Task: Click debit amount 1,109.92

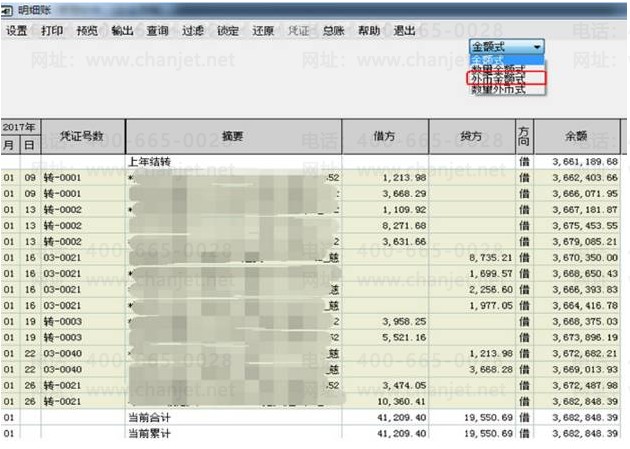Action: point(404,210)
